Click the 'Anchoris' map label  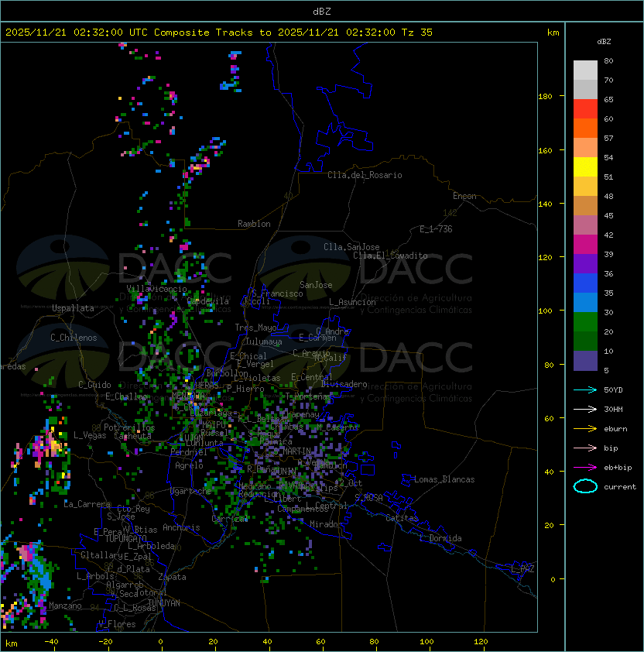[181, 527]
